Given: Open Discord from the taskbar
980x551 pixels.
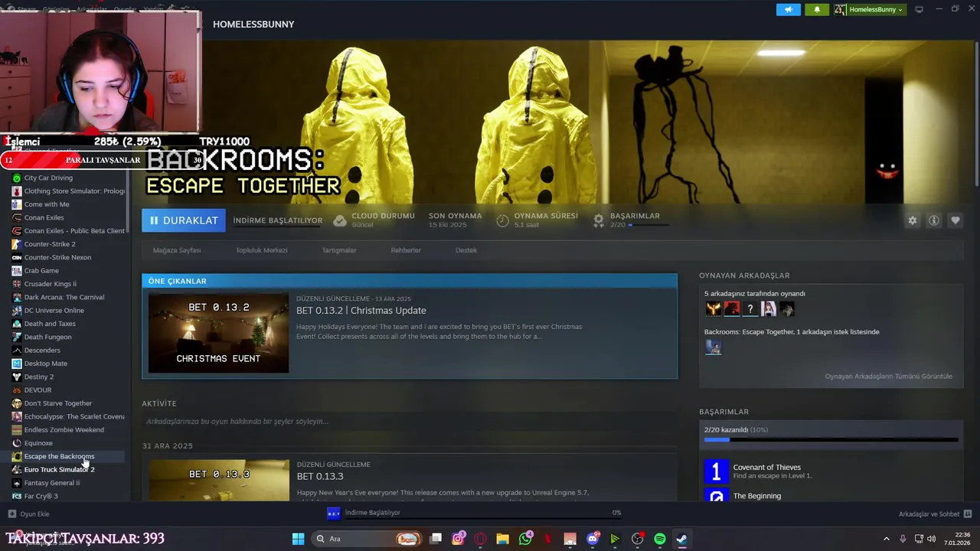Looking at the screenshot, I should pos(592,539).
